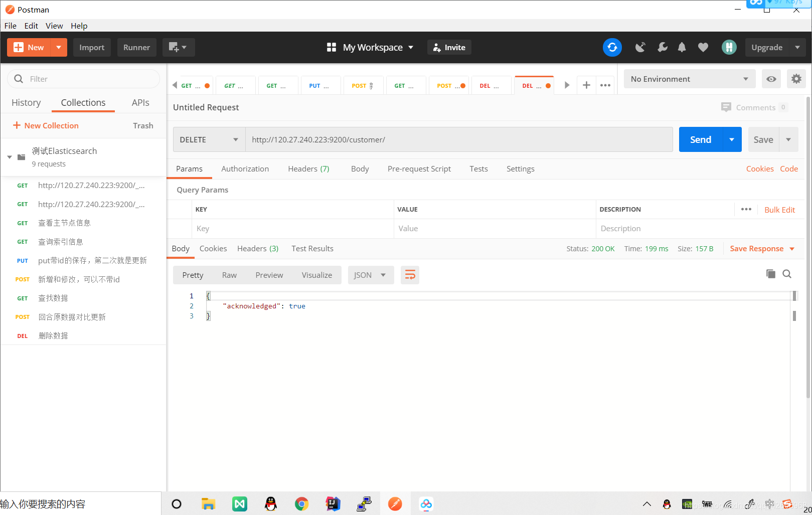The image size is (812, 515).
Task: Click the sidebar Filter search box
Action: 83,79
